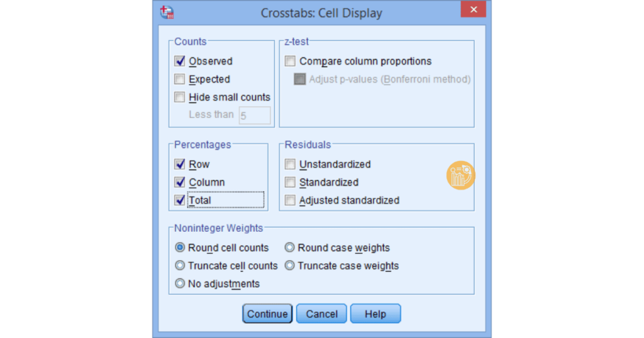Select Truncate cell counts option

[x=180, y=266]
